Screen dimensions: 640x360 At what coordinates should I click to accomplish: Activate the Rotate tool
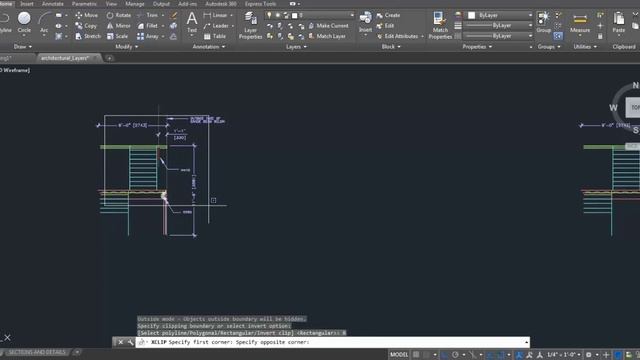119,15
